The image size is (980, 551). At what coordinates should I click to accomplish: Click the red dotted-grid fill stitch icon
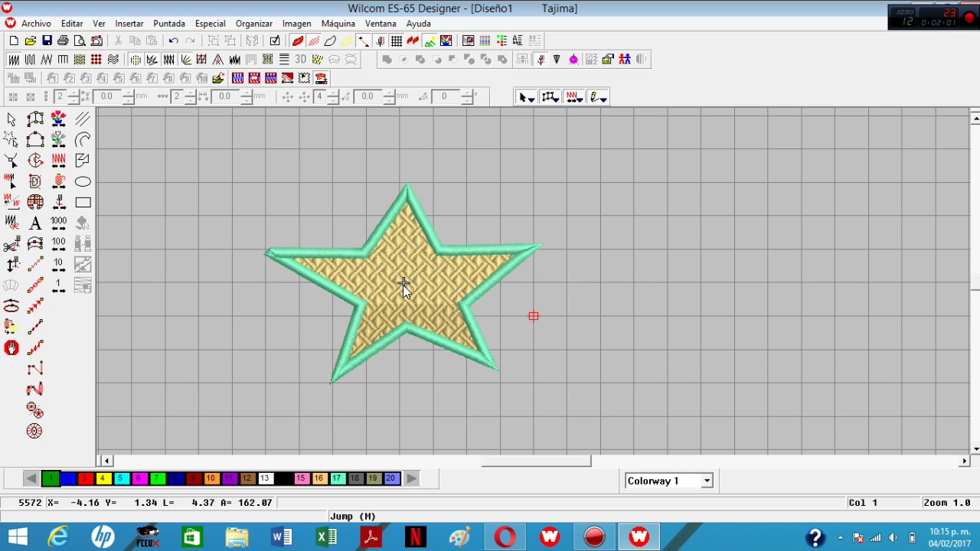click(96, 59)
